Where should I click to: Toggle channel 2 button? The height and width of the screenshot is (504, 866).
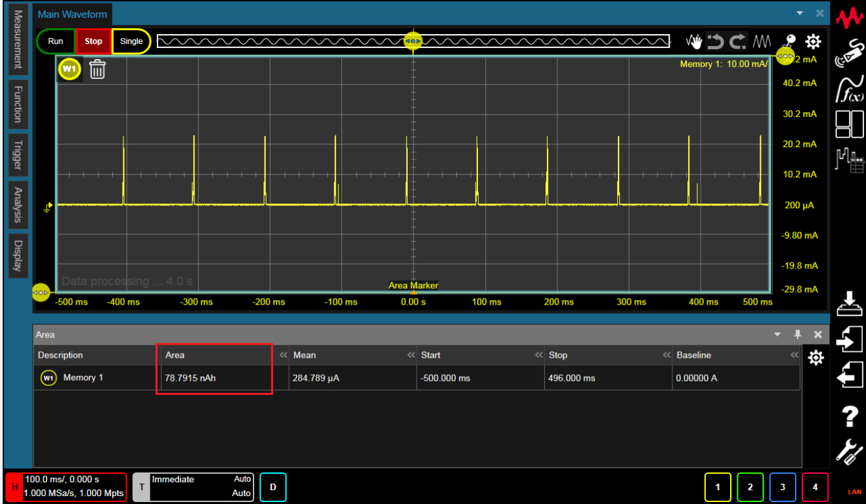[750, 487]
